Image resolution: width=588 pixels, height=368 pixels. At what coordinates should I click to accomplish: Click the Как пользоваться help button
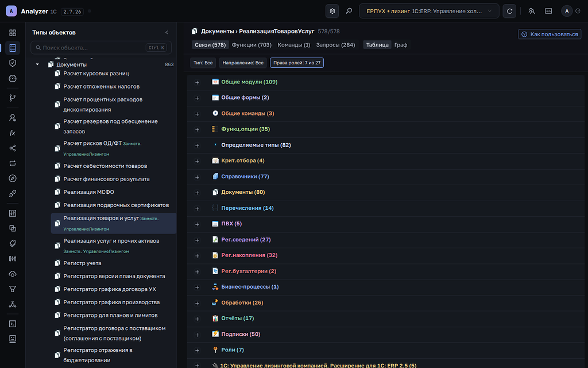550,34
